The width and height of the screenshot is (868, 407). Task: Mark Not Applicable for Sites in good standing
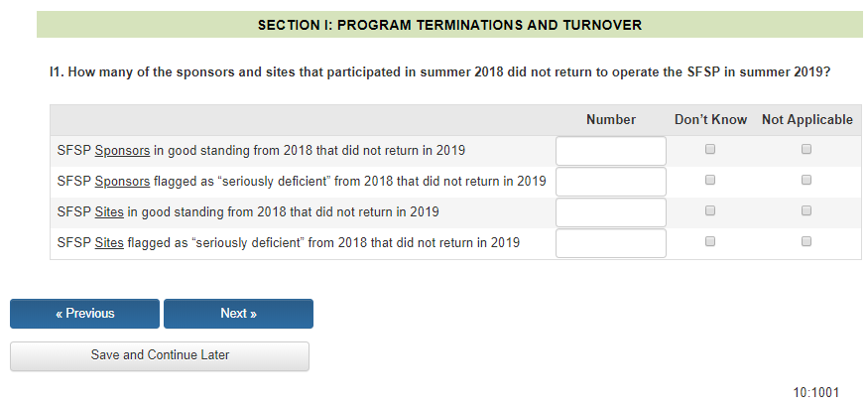(x=806, y=211)
